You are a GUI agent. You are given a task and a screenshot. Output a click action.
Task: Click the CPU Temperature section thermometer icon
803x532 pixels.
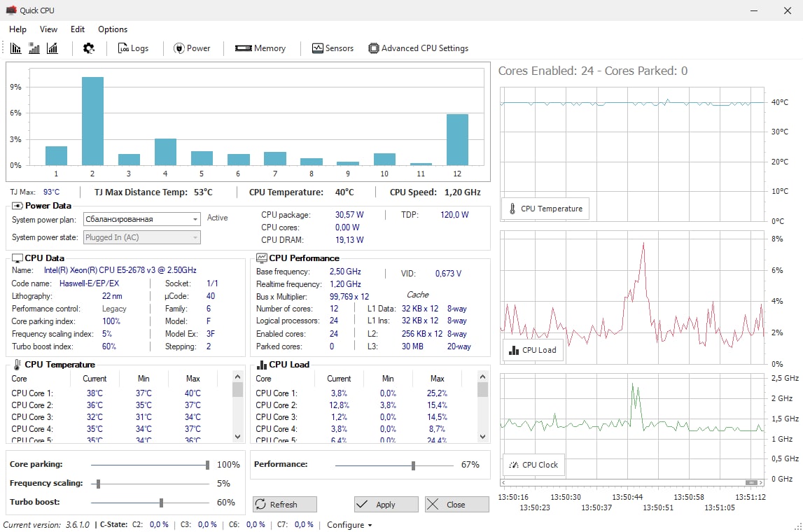[x=17, y=365]
